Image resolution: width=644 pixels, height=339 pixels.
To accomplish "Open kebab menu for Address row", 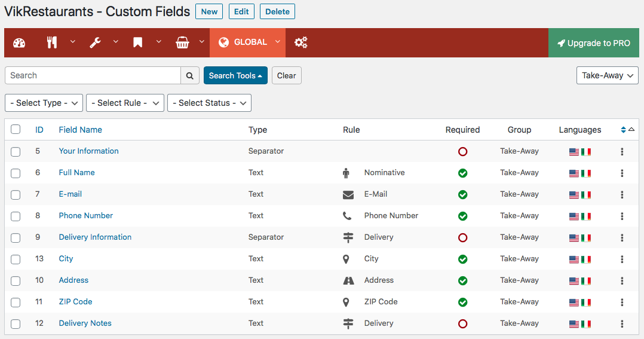I will tap(622, 280).
